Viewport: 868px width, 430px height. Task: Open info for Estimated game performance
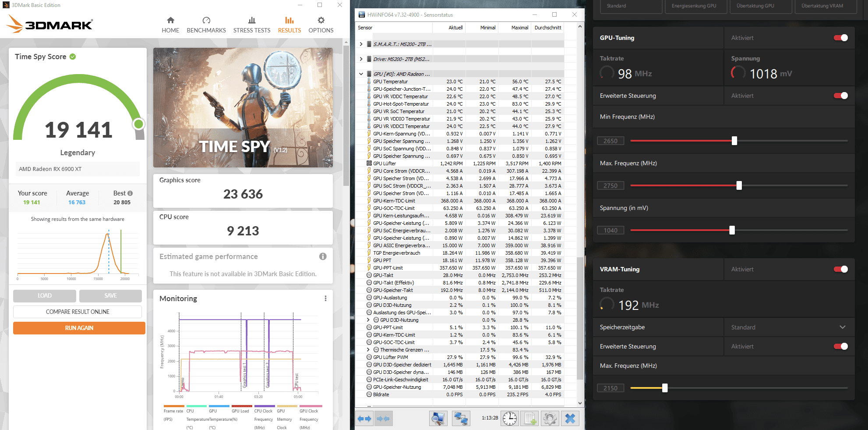click(x=323, y=256)
